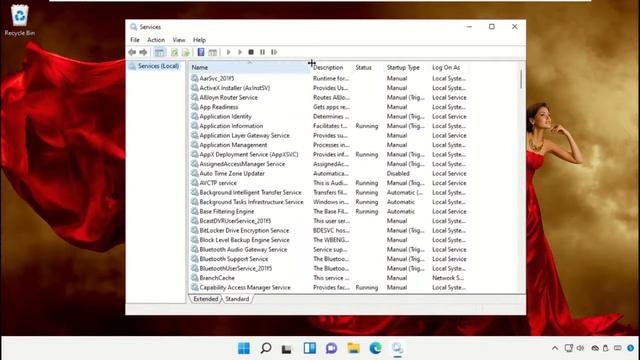Click the Refresh toolbar icon
640x360 pixels.
(174, 52)
